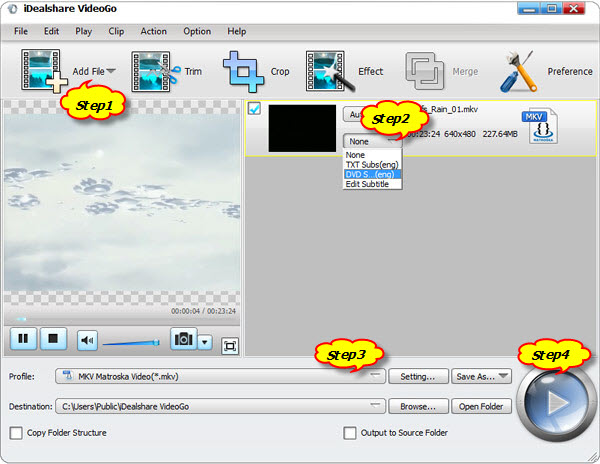Image resolution: width=600 pixels, height=464 pixels.
Task: Open the Add File dropdown arrow
Action: [111, 71]
